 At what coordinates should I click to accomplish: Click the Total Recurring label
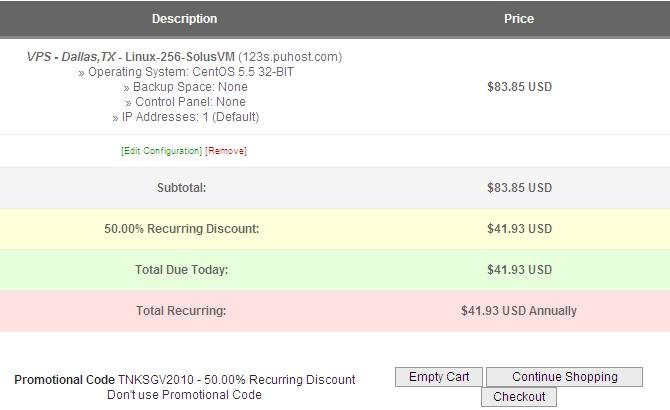tap(181, 310)
